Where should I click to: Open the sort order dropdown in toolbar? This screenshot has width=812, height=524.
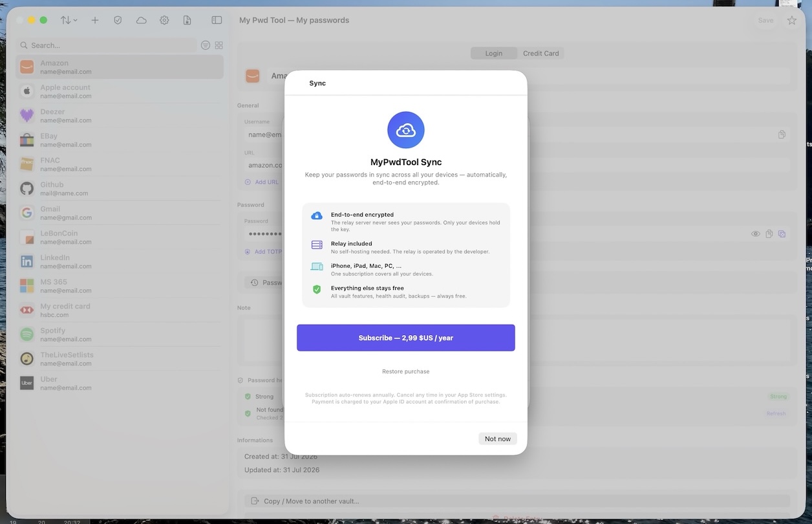[69, 20]
